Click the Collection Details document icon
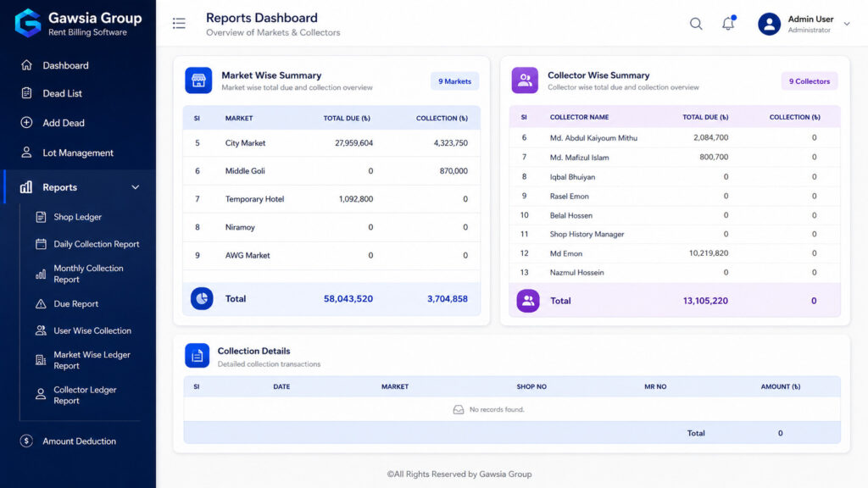This screenshot has width=868, height=488. (197, 356)
